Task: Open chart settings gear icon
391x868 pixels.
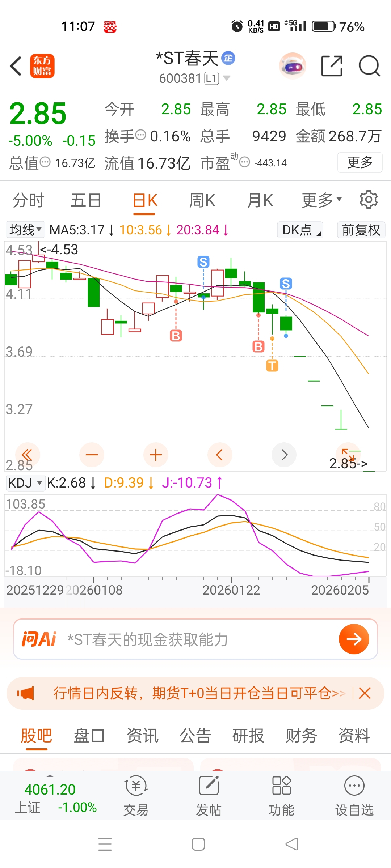Action: click(x=369, y=200)
